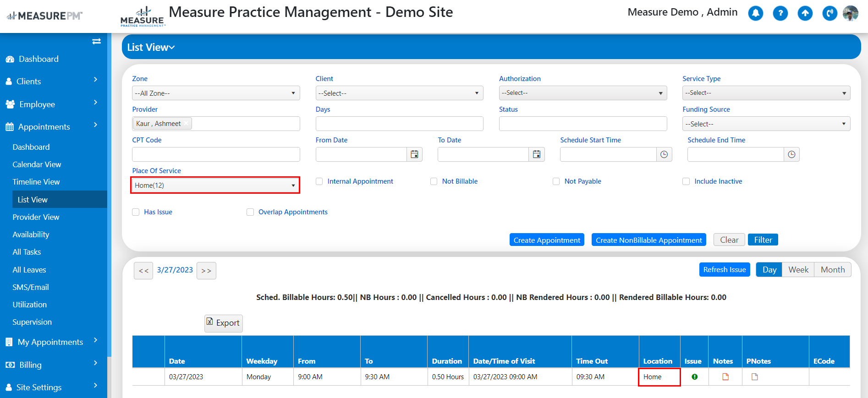
Task: Check the Not Billable checkbox
Action: click(434, 181)
